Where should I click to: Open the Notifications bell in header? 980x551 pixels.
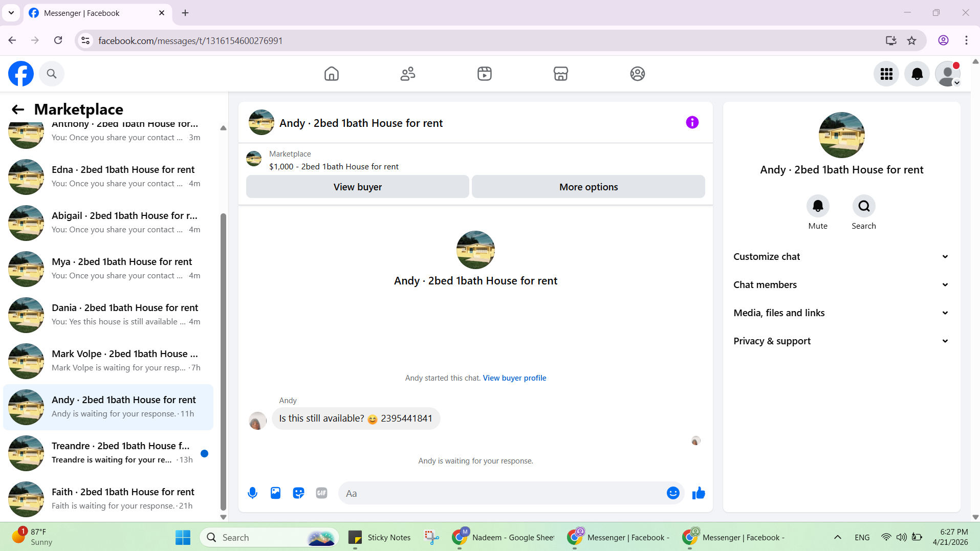click(917, 74)
